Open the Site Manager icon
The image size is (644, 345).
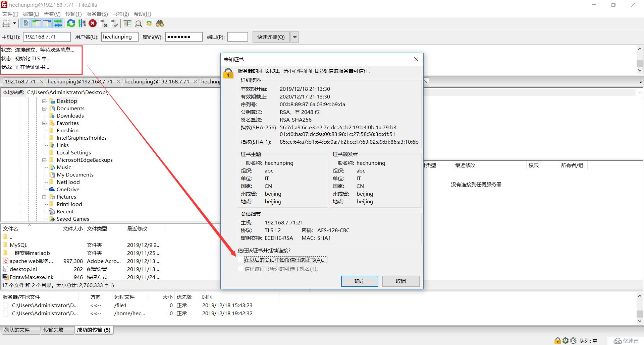pyautogui.click(x=6, y=23)
